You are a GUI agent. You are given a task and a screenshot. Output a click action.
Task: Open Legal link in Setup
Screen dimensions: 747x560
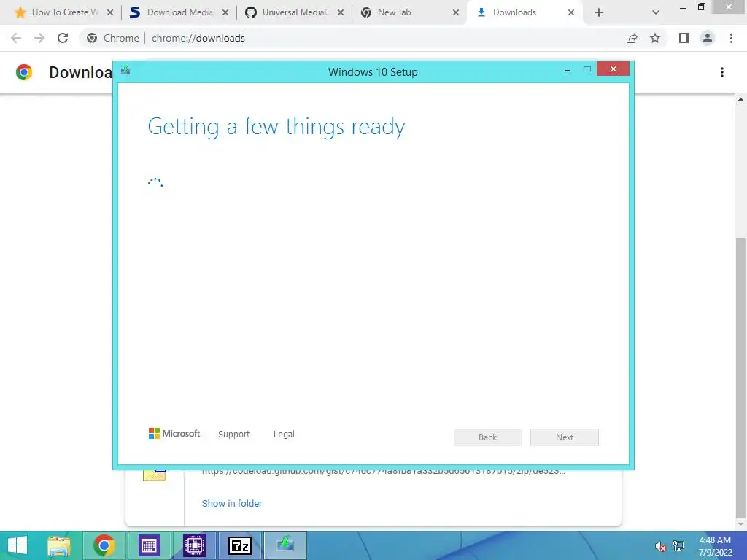tap(284, 435)
